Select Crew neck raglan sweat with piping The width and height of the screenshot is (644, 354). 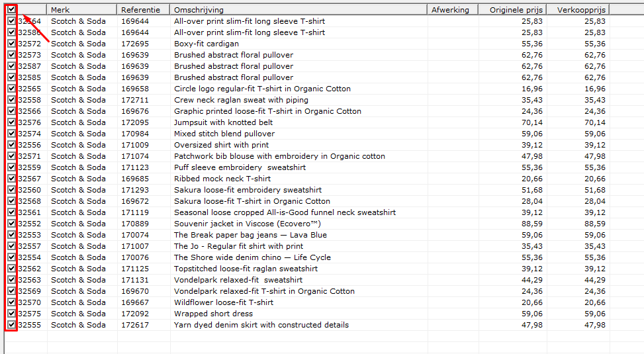(x=241, y=100)
